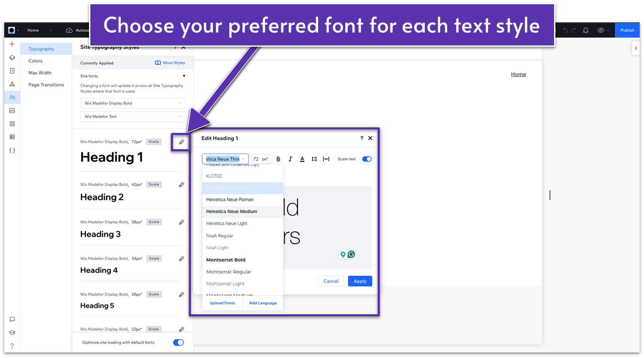Screen dimensions: 644x358
Task: Choose Montserrat Light font
Action: tap(243, 284)
